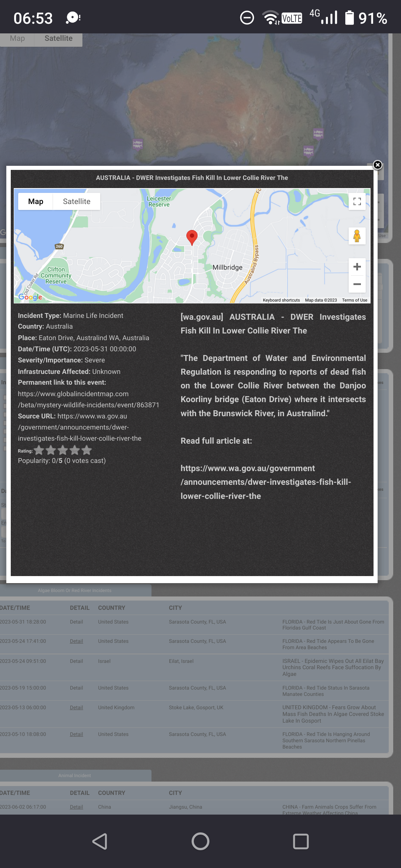Click the red location pin marker
The height and width of the screenshot is (868, 401).
pyautogui.click(x=192, y=237)
